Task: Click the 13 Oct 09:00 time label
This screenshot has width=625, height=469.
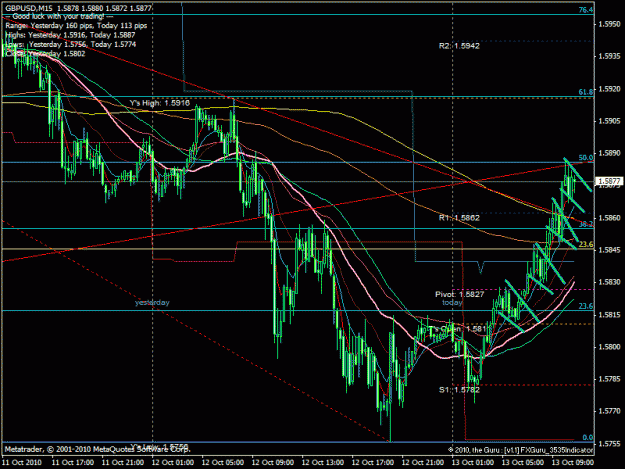Action: (572, 463)
